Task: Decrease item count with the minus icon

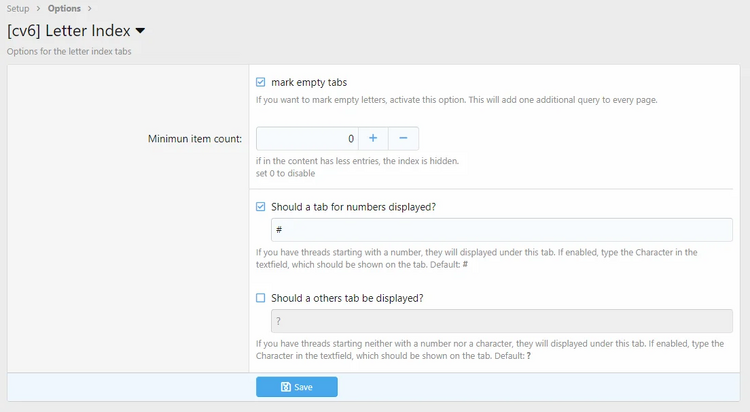Action: click(403, 139)
